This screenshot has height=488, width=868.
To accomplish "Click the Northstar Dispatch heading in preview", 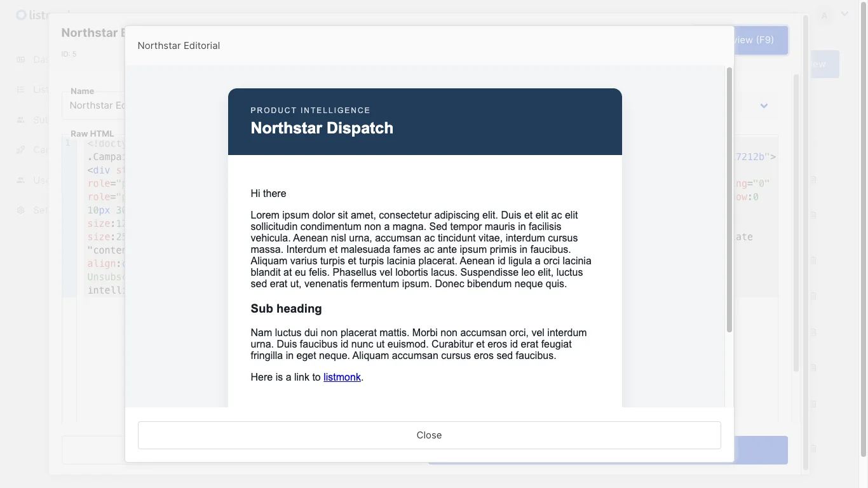I will point(322,128).
